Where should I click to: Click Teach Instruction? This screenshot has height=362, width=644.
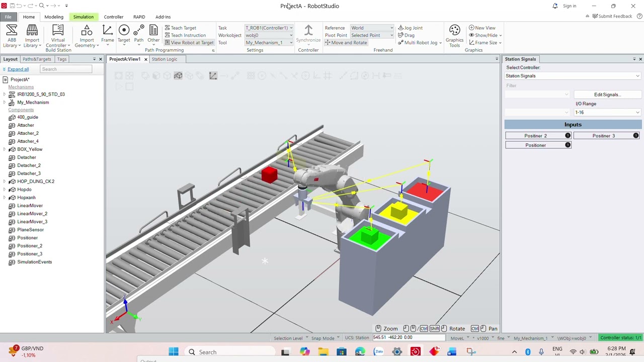(x=185, y=35)
